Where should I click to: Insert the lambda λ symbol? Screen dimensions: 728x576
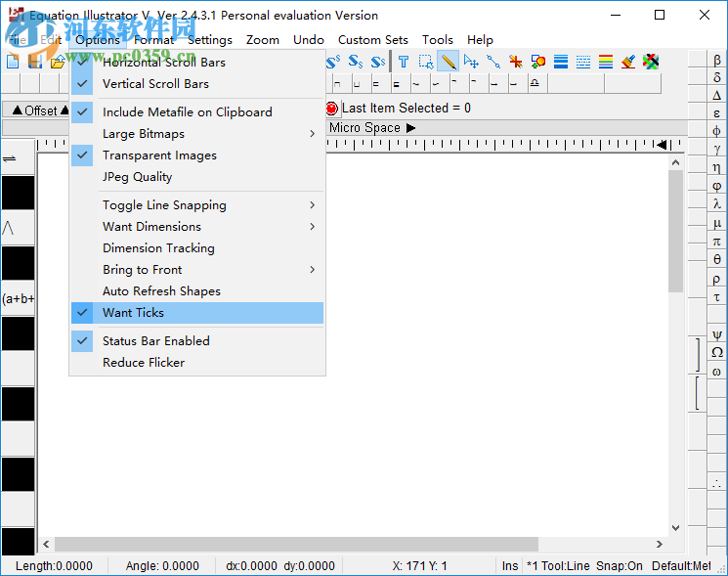point(717,204)
